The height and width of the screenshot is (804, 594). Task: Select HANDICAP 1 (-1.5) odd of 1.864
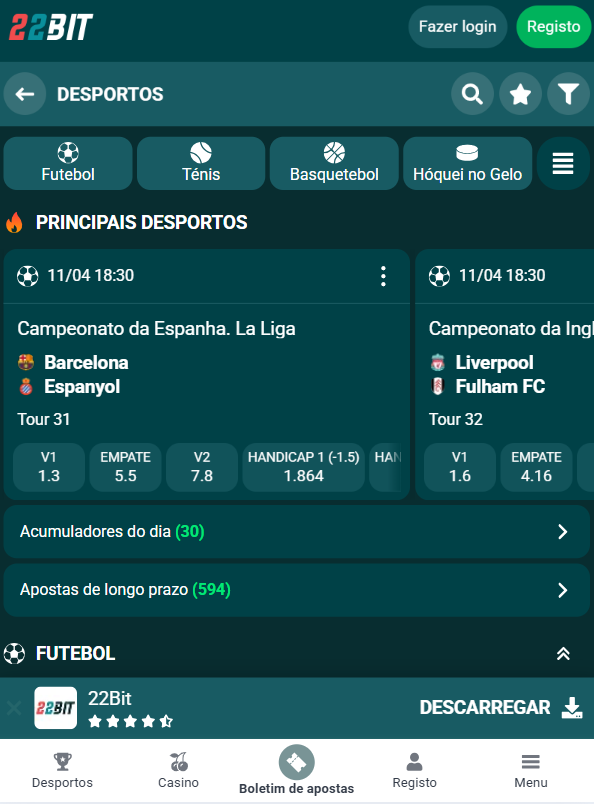(304, 467)
